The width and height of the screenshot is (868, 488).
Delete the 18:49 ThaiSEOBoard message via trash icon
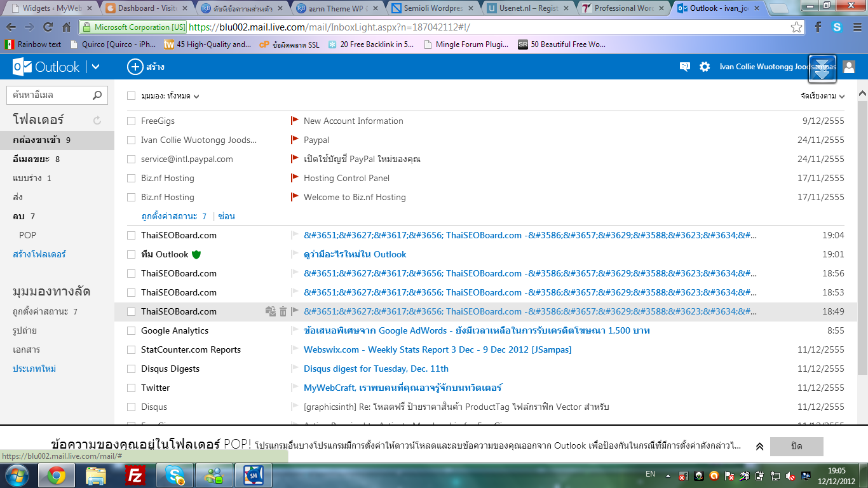[x=283, y=311]
